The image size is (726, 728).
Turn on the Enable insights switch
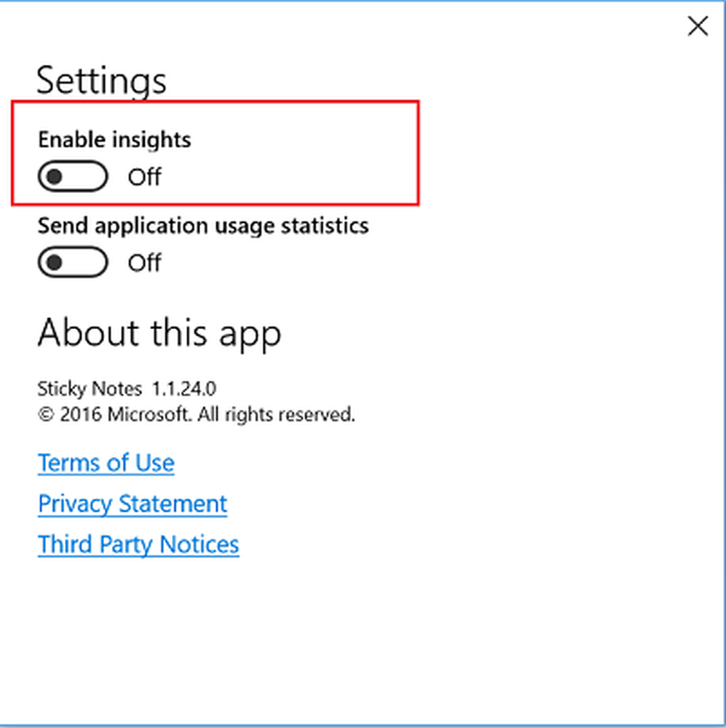click(73, 177)
